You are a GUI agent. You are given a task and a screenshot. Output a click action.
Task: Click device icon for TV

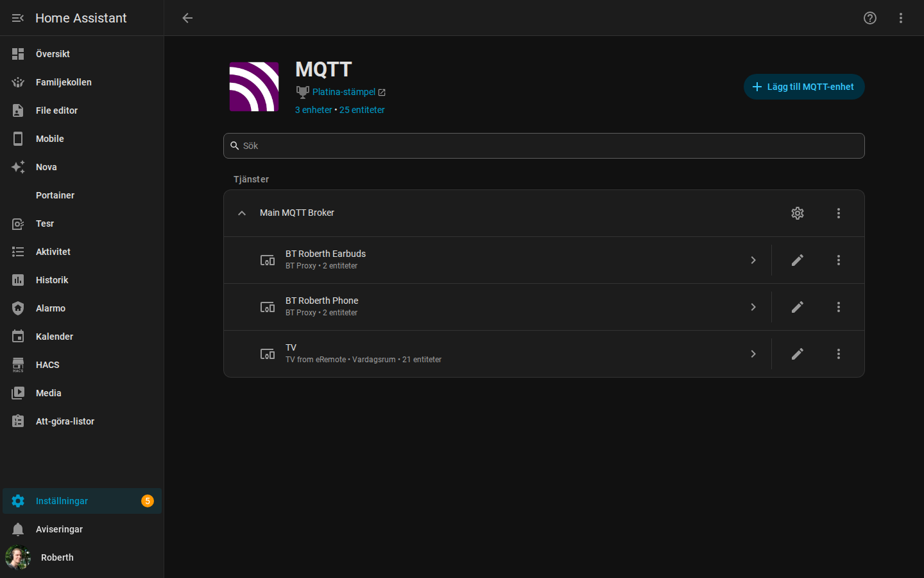(268, 354)
